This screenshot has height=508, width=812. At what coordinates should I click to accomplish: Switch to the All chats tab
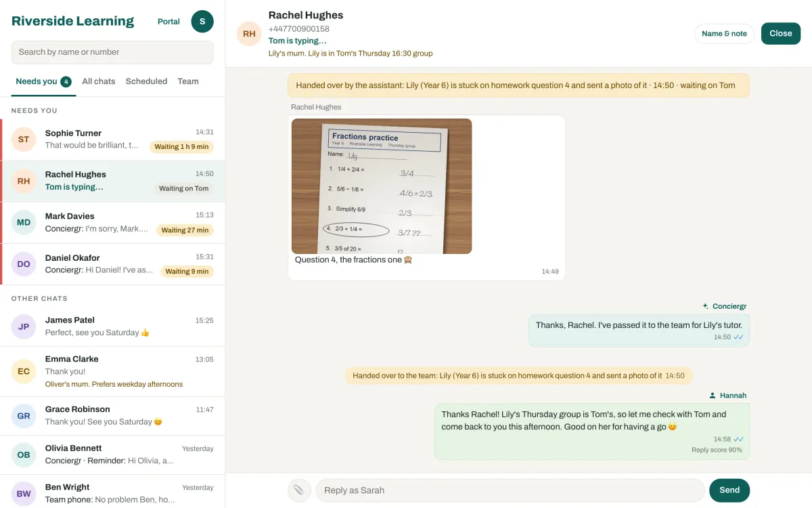pyautogui.click(x=99, y=81)
